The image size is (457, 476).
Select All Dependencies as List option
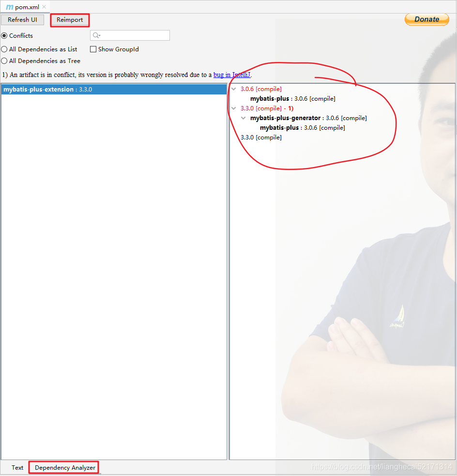4,49
